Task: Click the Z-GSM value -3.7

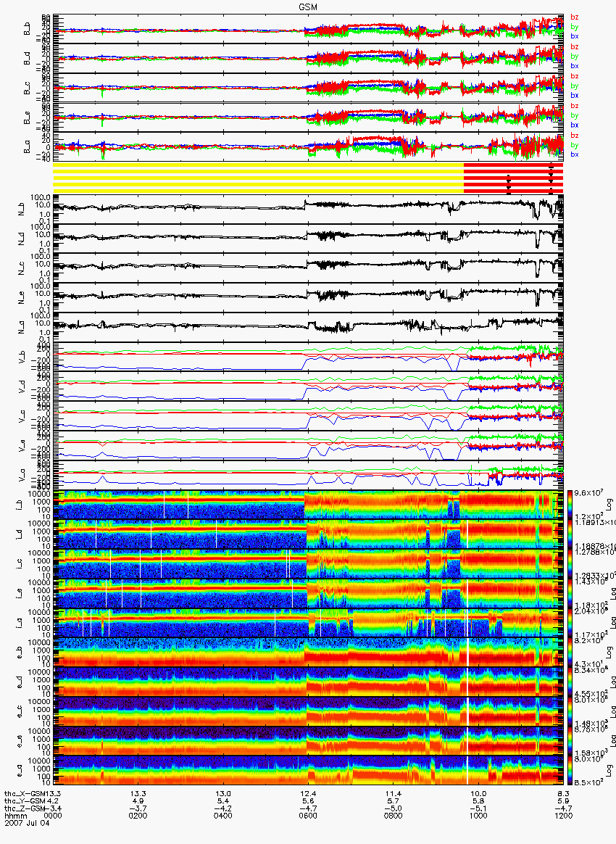Action: (x=138, y=809)
